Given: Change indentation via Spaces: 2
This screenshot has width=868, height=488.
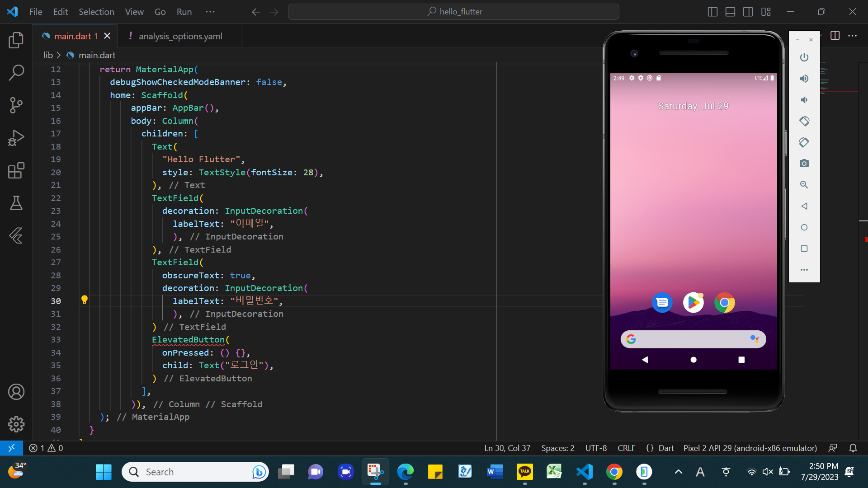Looking at the screenshot, I should click(558, 448).
